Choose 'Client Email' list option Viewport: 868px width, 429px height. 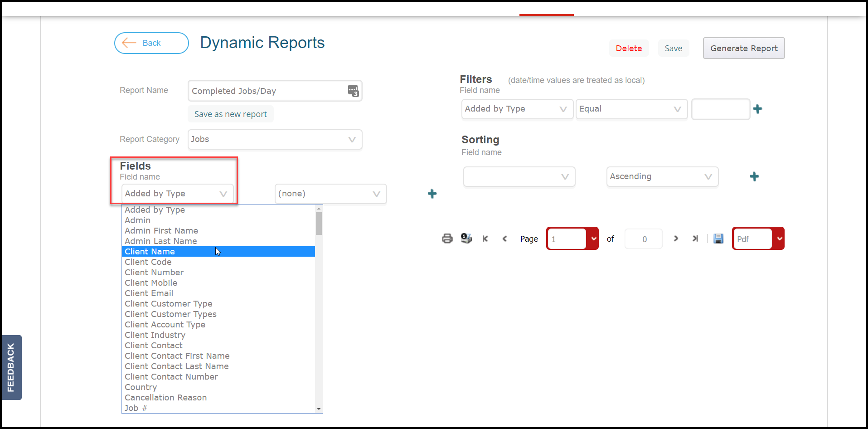coord(218,293)
